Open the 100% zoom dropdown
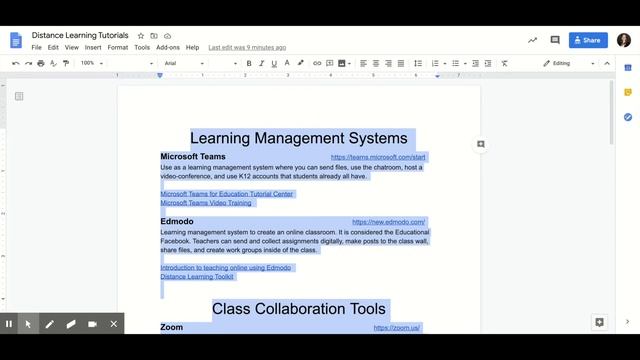 91,63
